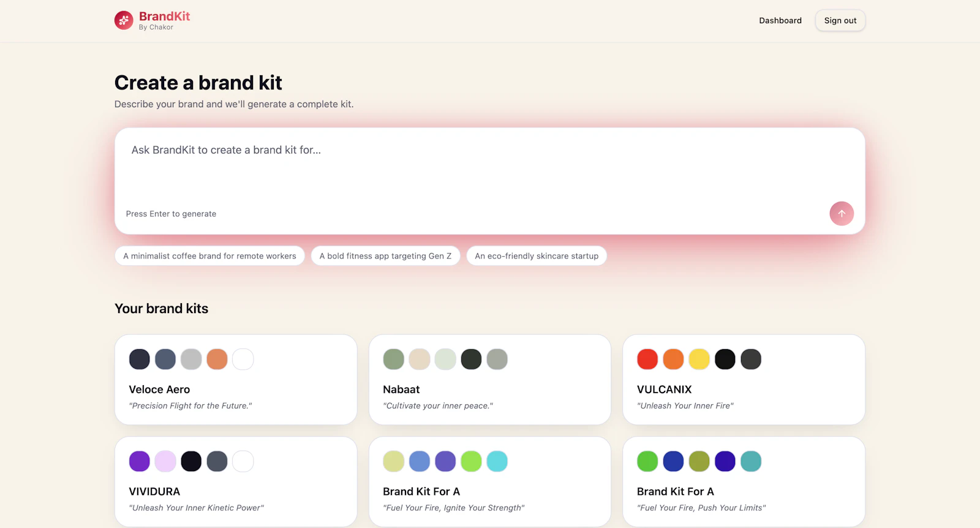Screen dimensions: 980x528
Task: Select yellow swatch in VULCANIX
Action: 699,360
